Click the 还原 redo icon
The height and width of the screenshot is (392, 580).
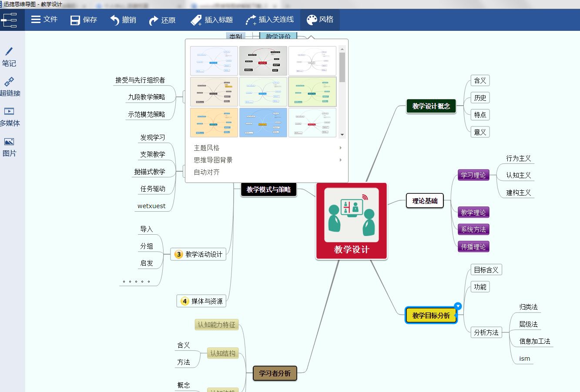(x=153, y=19)
